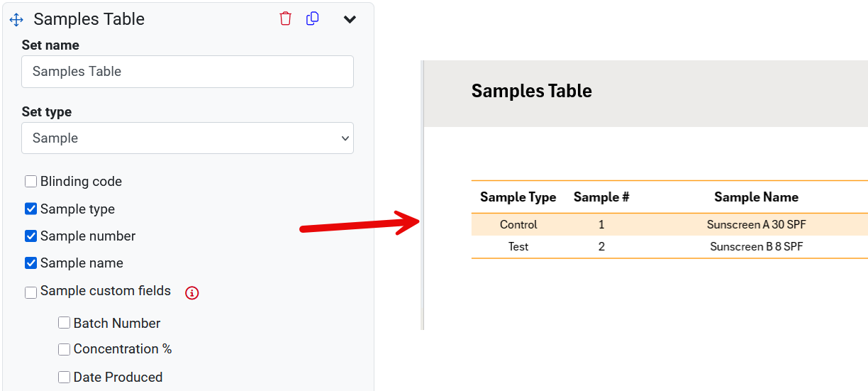Open the Set type dropdown
The image size is (868, 391).
tap(187, 138)
